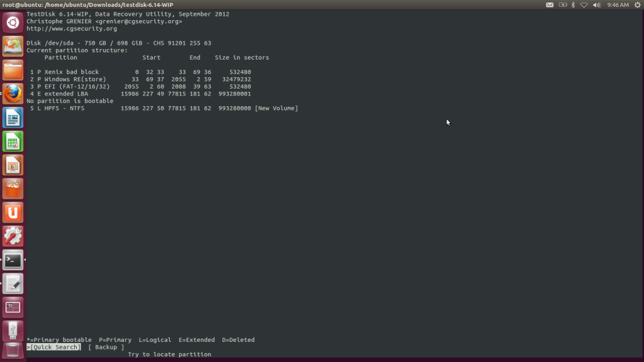Open the Files folder launcher icon
644x362 pixels.
click(x=13, y=70)
